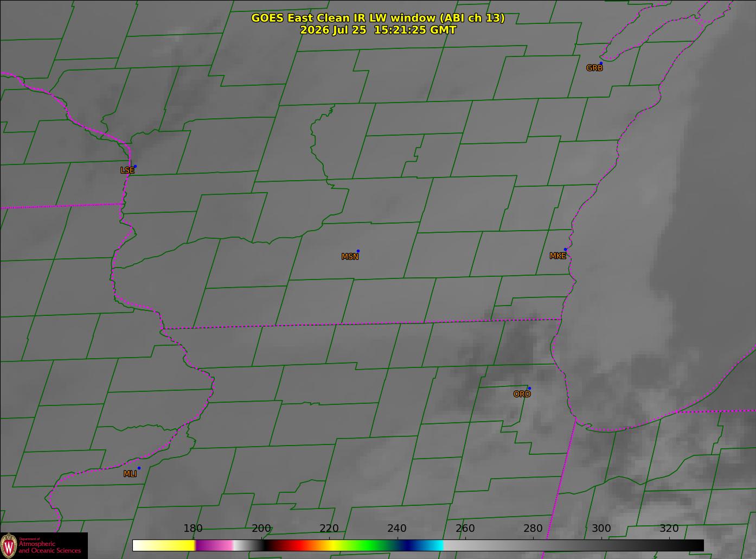
Task: Click the MLI station marker dot
Action: tap(139, 468)
